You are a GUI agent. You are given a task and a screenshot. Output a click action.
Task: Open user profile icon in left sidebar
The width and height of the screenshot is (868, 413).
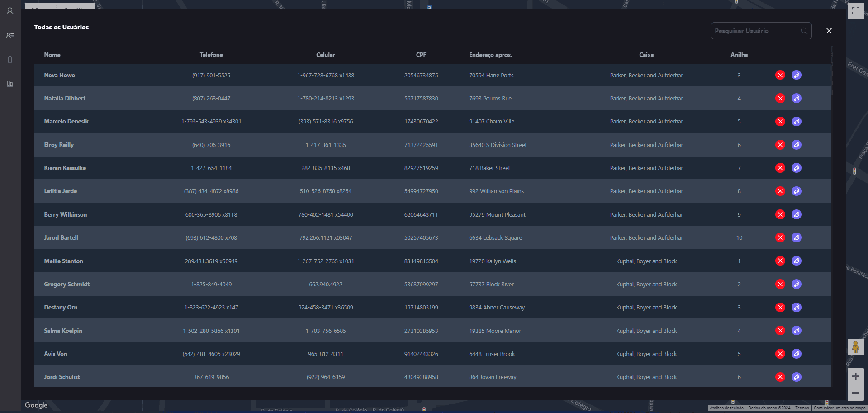point(10,11)
